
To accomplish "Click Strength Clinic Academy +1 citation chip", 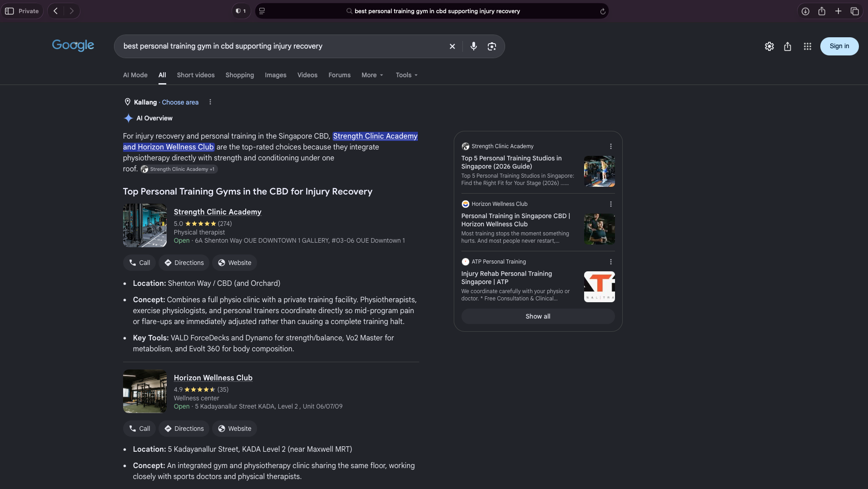I will [x=179, y=169].
